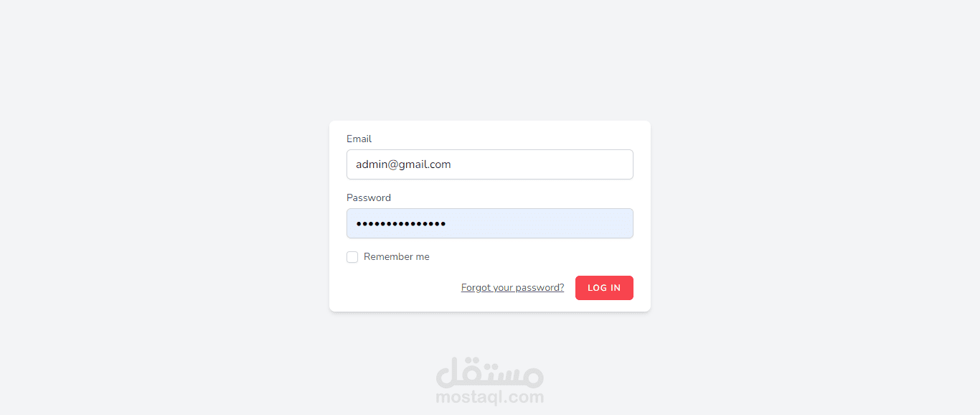Click the mostaql Arabic logo watermark
The height and width of the screenshot is (415, 980).
point(490,372)
